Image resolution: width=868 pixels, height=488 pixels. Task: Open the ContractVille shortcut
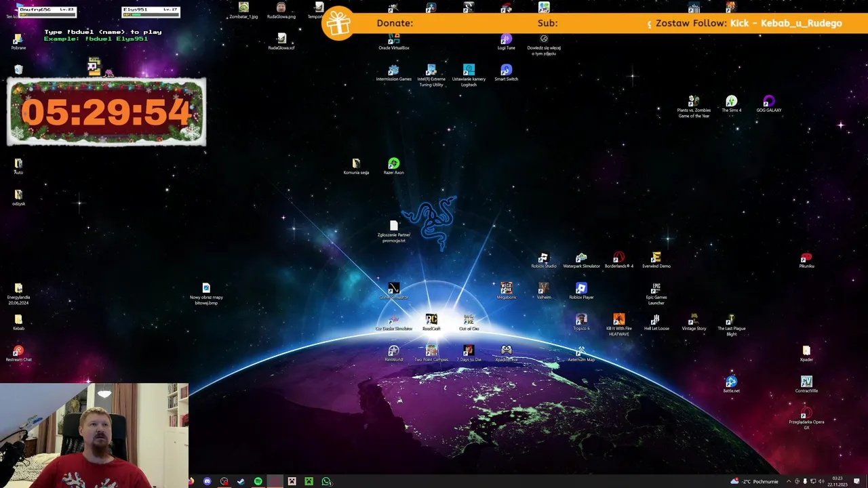(x=806, y=385)
